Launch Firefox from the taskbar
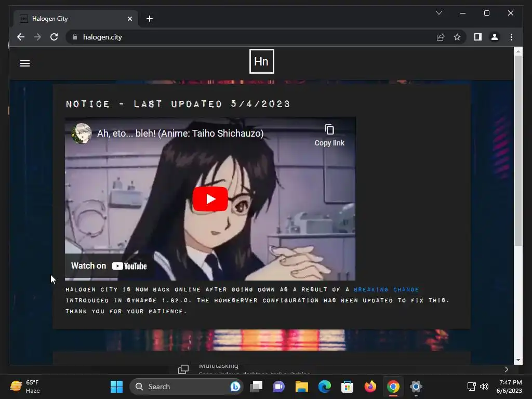 pyautogui.click(x=370, y=387)
